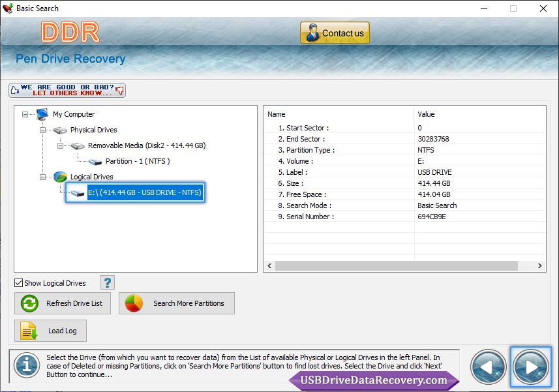This screenshot has height=392, width=559.
Task: Collapse the Logical Drives node
Action: pos(42,177)
